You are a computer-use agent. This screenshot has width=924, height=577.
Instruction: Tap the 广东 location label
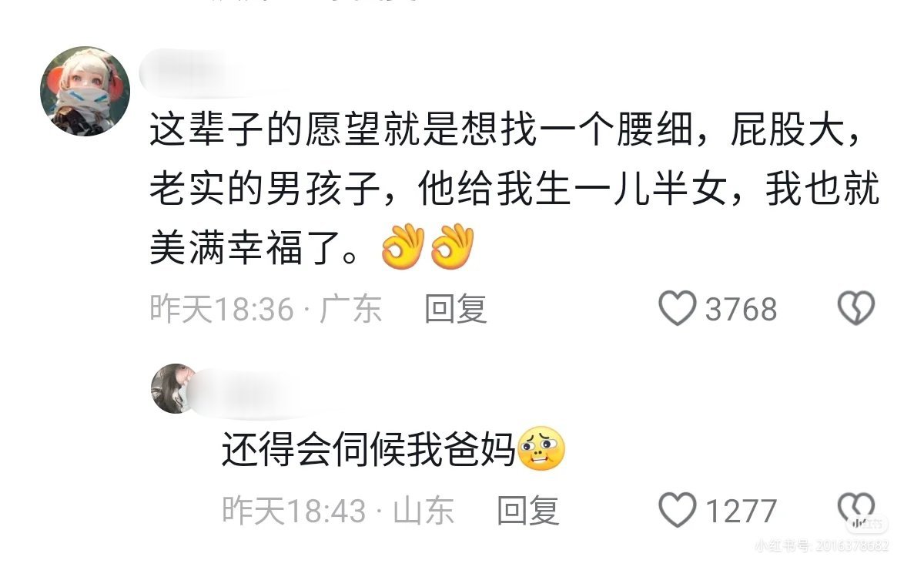click(x=350, y=309)
